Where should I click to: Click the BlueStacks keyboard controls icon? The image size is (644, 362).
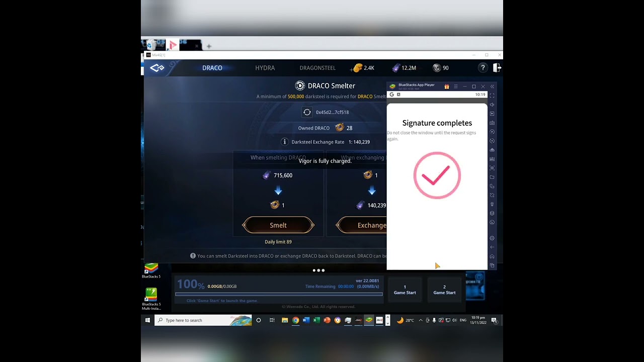(x=492, y=123)
